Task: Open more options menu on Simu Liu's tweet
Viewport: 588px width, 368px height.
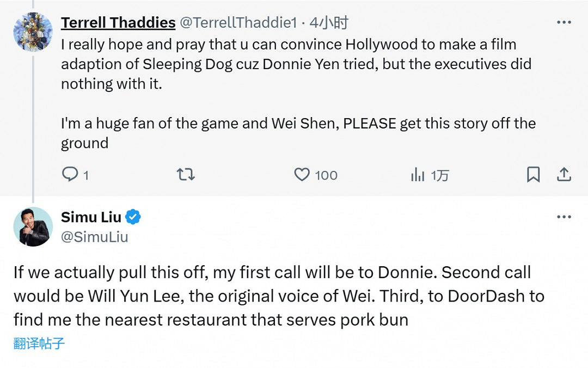Action: coord(564,217)
